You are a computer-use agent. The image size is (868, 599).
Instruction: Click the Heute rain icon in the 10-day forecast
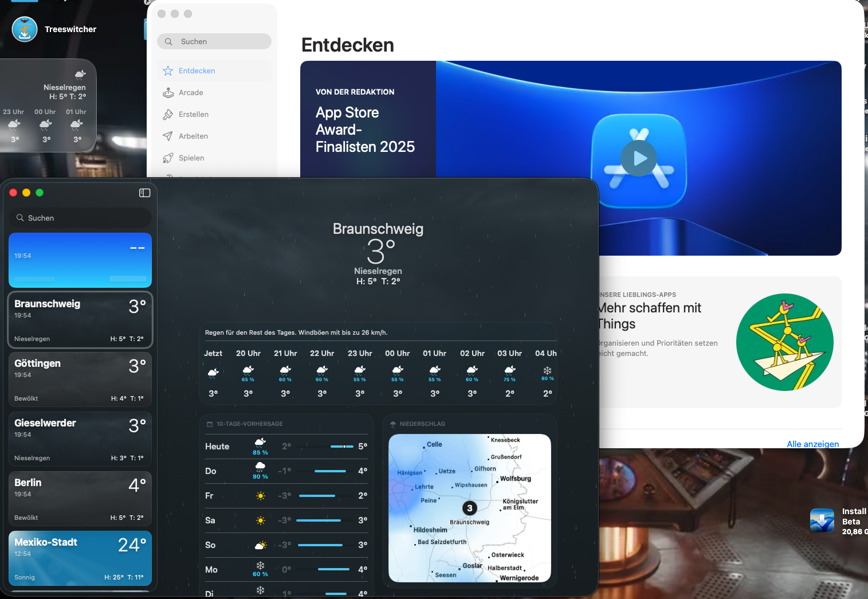point(260,442)
